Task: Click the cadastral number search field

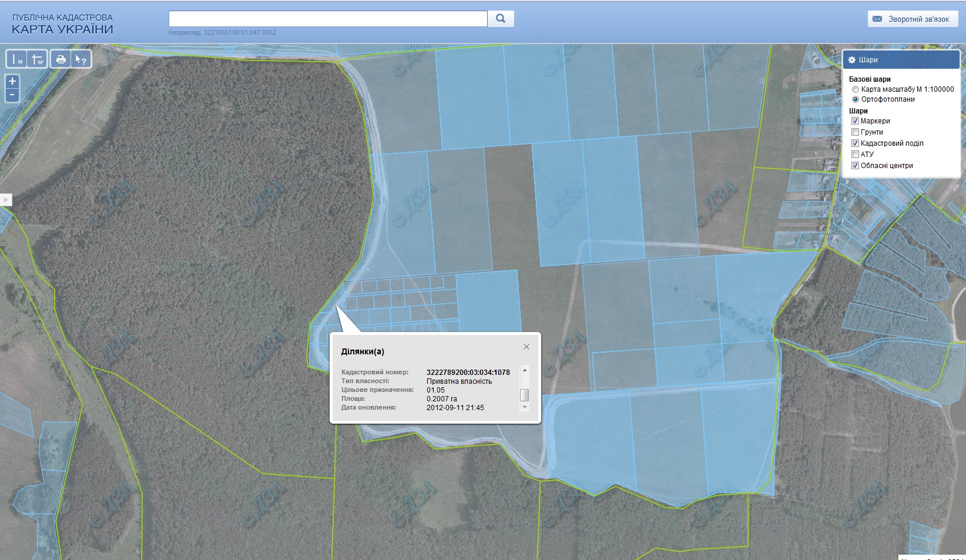Action: 328,19
